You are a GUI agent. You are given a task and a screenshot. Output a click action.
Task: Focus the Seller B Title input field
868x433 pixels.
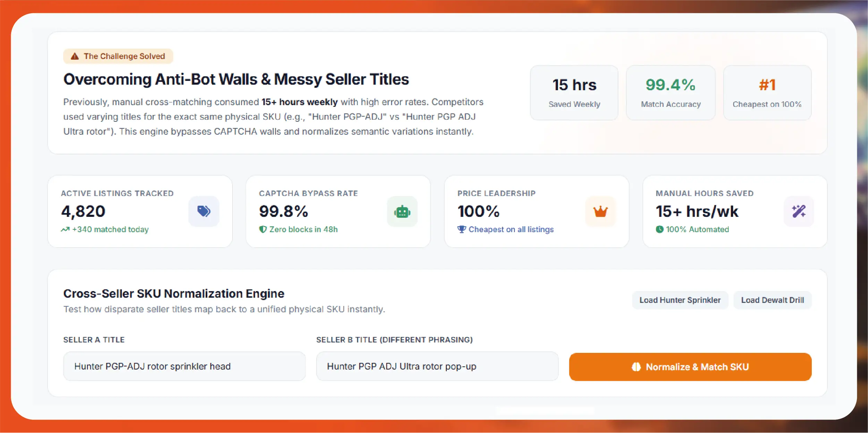point(437,366)
